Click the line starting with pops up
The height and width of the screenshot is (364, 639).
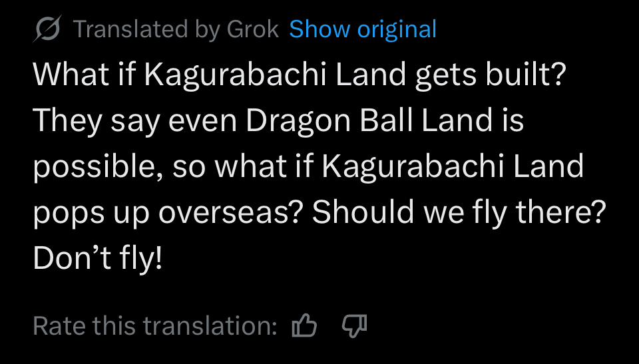(319, 213)
